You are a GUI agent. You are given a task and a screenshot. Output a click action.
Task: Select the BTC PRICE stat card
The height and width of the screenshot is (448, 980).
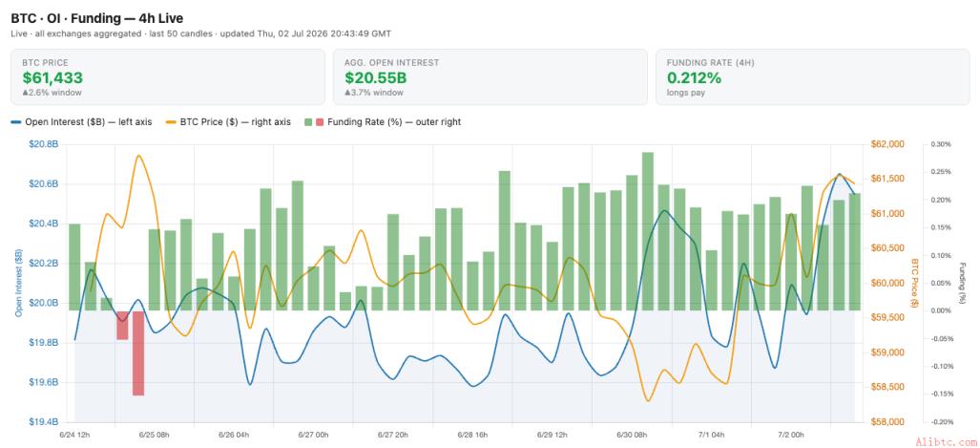pyautogui.click(x=168, y=77)
